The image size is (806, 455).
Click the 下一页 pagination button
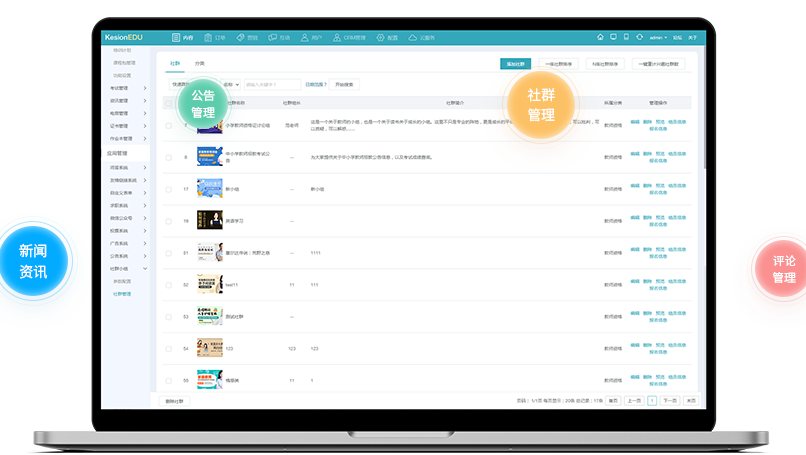(669, 400)
